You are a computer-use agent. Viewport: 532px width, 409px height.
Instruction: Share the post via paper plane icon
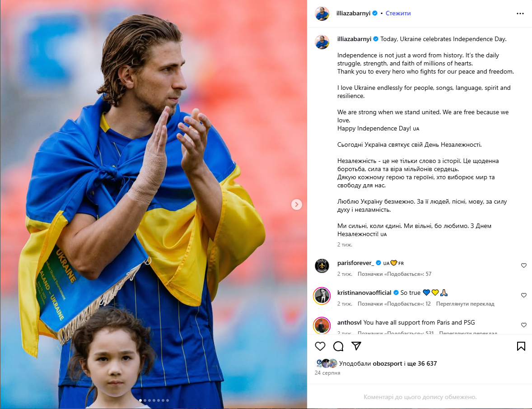point(356,346)
